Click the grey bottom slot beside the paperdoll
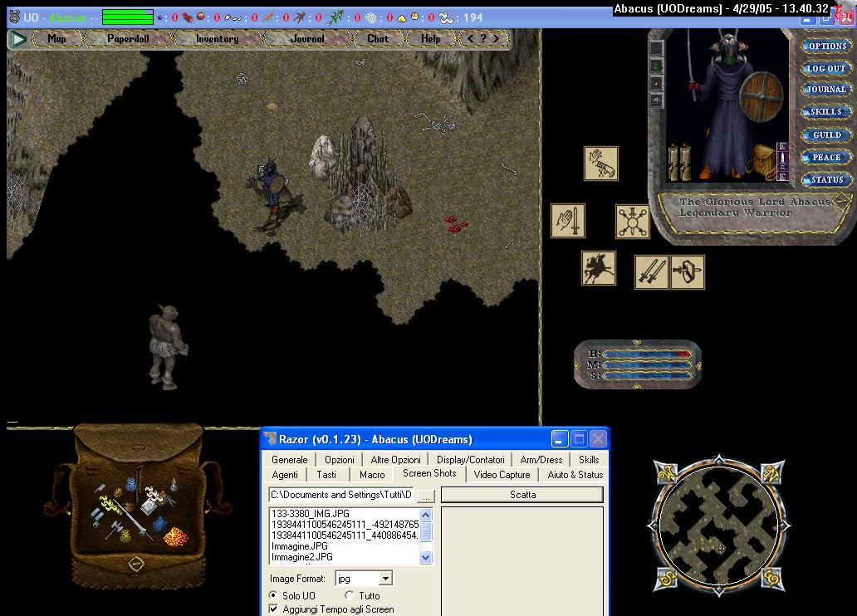 point(656,101)
